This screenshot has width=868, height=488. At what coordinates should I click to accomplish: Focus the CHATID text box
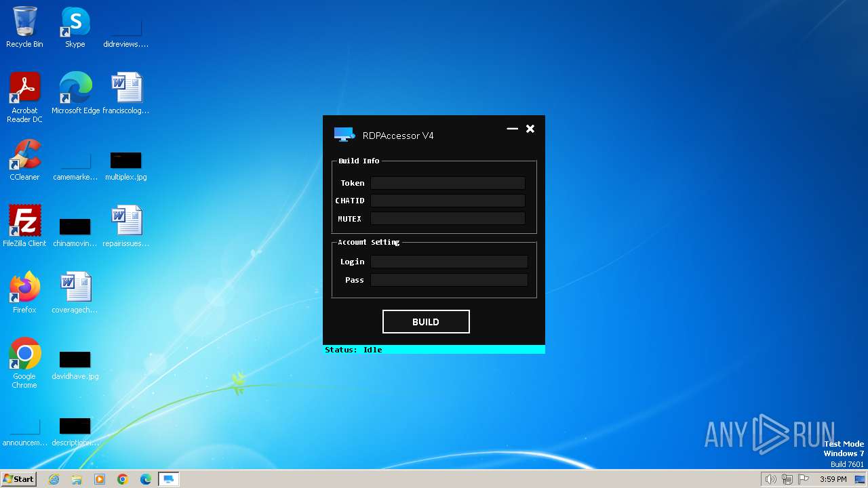pyautogui.click(x=448, y=201)
